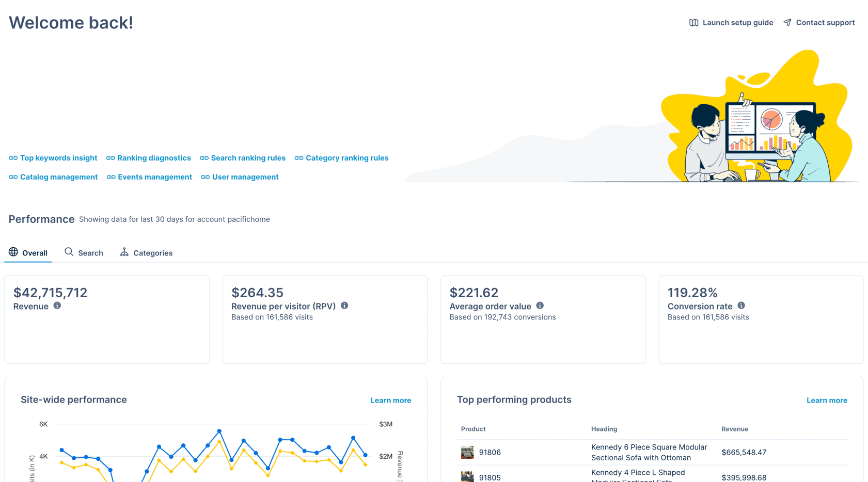
Task: Click product 91805 thumbnail image
Action: coord(467,477)
